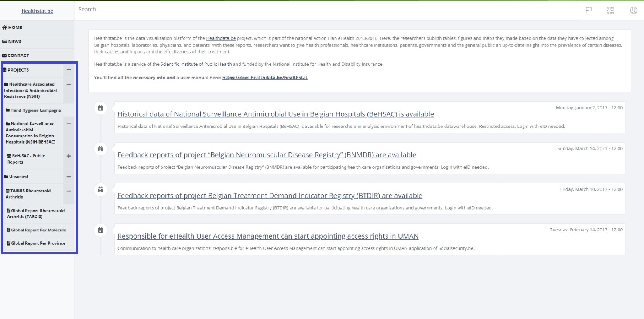Open Global Report Per Molecule

pos(38,230)
